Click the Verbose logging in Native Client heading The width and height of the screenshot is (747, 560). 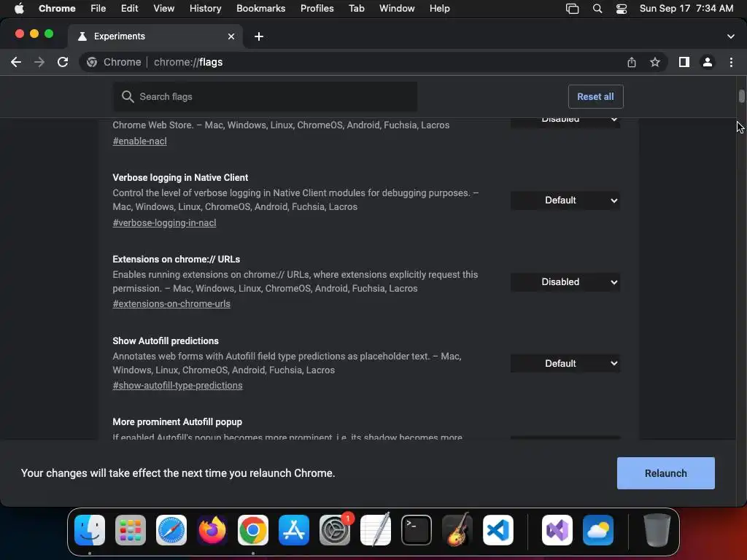[x=180, y=178]
